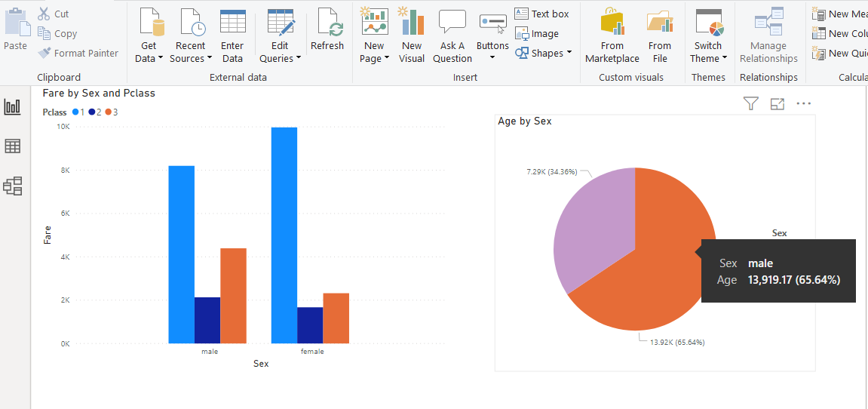Image resolution: width=868 pixels, height=409 pixels.
Task: Click Pclass 3 orange legend swatch
Action: coord(109,112)
